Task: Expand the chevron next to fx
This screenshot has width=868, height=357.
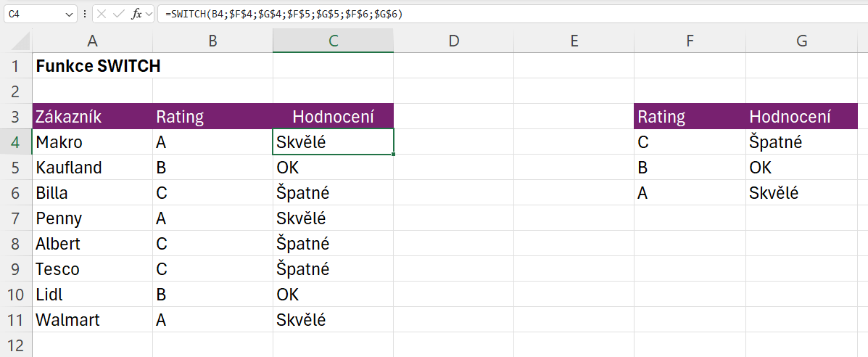Action: click(x=149, y=15)
